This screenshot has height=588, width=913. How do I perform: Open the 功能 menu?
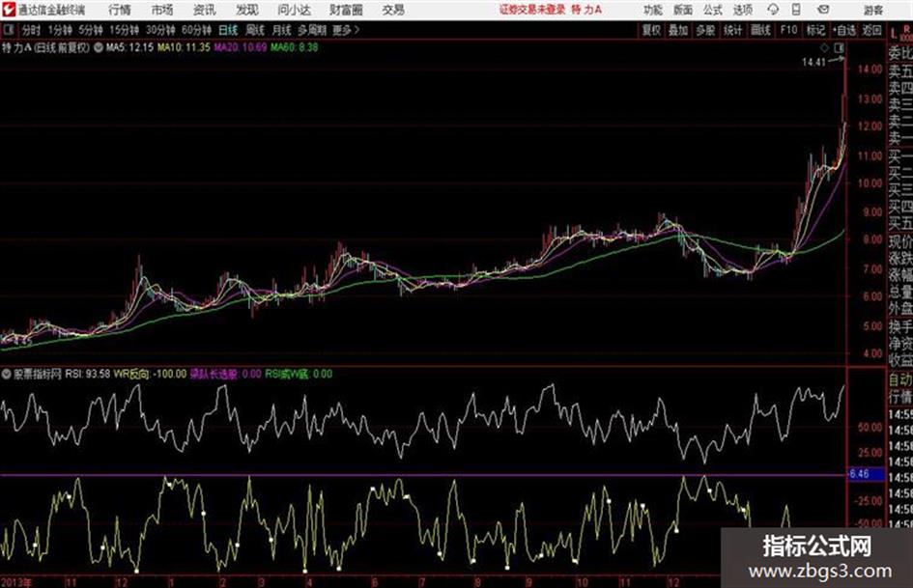(653, 10)
